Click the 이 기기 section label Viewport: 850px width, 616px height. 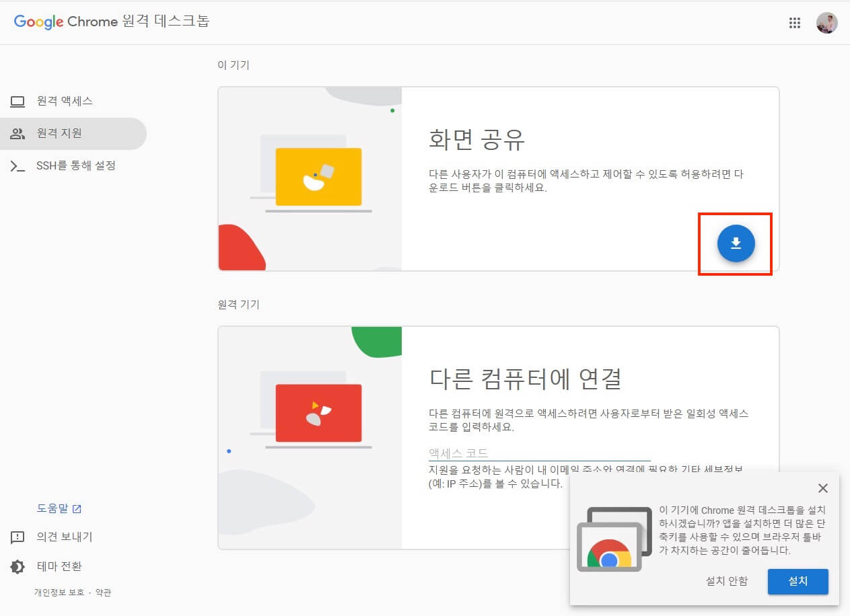pyautogui.click(x=234, y=65)
